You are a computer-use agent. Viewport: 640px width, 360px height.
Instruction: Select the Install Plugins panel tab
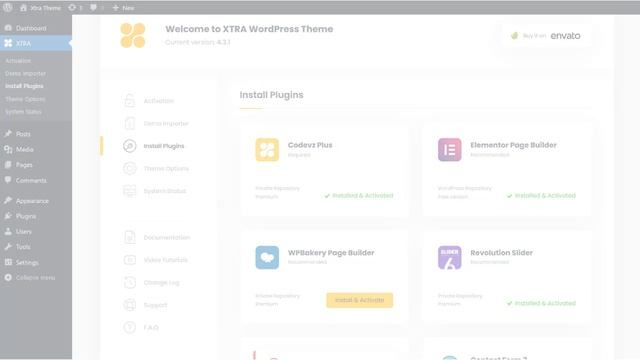(x=164, y=146)
